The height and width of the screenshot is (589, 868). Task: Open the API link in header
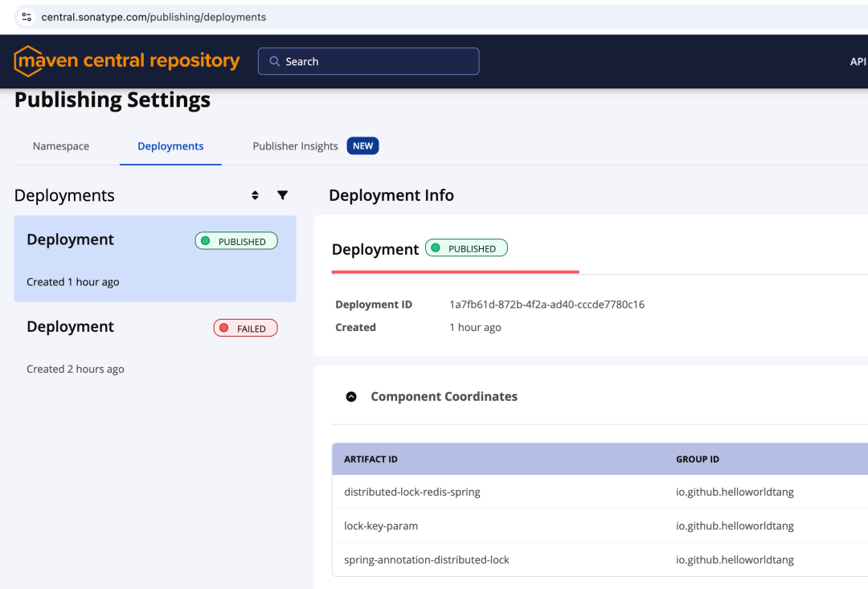[x=858, y=61]
